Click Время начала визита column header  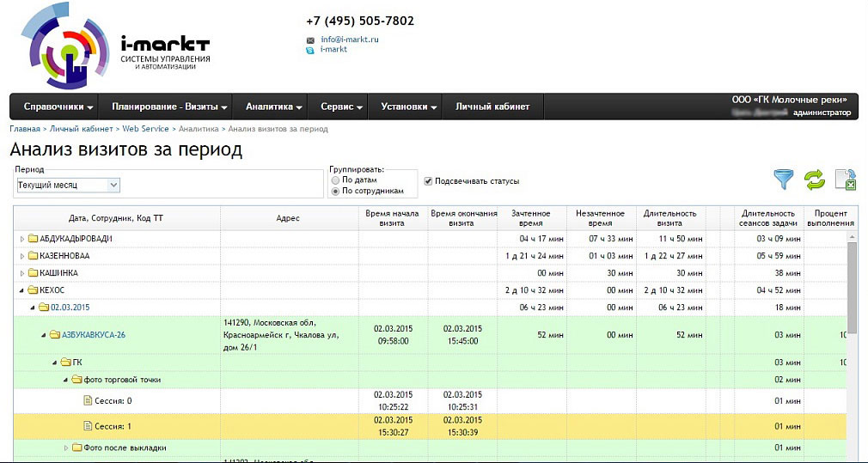(x=393, y=218)
